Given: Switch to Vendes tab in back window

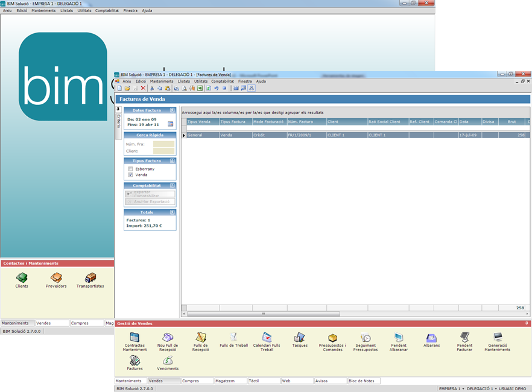Looking at the screenshot, I should tap(52, 323).
